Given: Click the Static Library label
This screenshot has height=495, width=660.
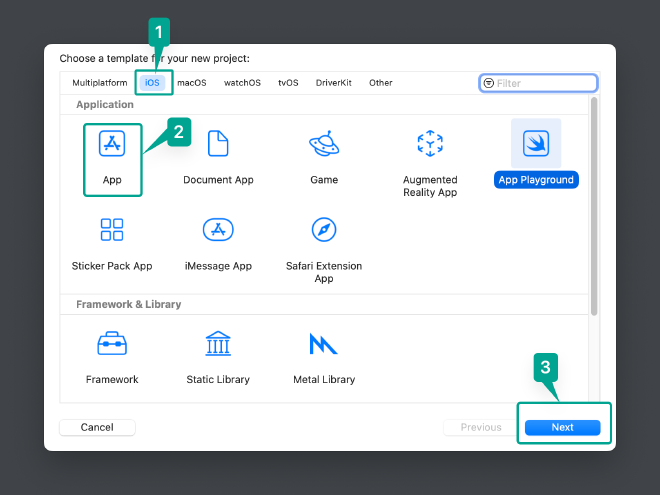Looking at the screenshot, I should click(x=218, y=379).
